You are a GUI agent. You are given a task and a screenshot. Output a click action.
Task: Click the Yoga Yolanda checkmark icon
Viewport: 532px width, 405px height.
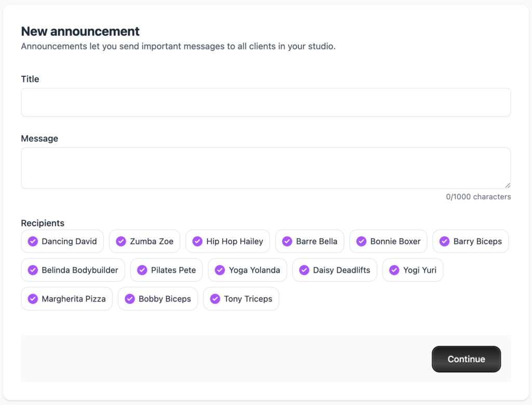(220, 270)
